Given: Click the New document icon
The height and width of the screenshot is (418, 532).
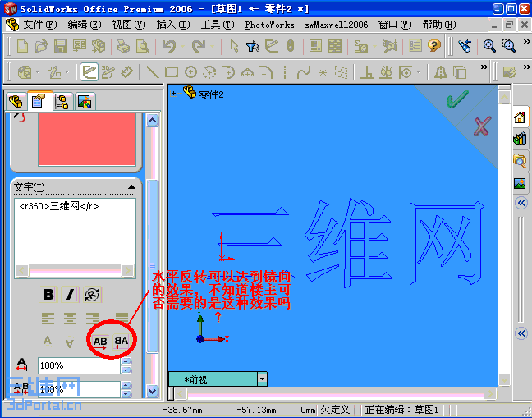Looking at the screenshot, I should click(22, 46).
